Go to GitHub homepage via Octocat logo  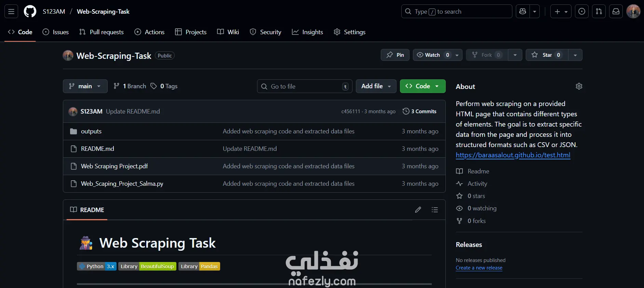pyautogui.click(x=30, y=12)
